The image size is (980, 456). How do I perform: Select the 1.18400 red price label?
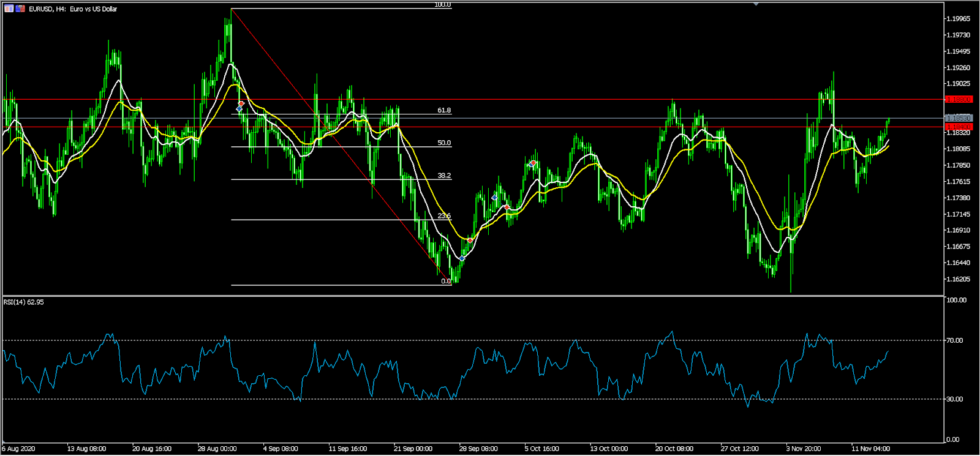pyautogui.click(x=959, y=127)
